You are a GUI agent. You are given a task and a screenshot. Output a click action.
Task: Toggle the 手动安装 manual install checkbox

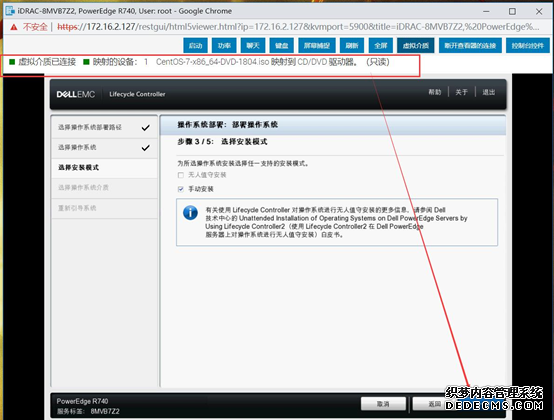(181, 189)
